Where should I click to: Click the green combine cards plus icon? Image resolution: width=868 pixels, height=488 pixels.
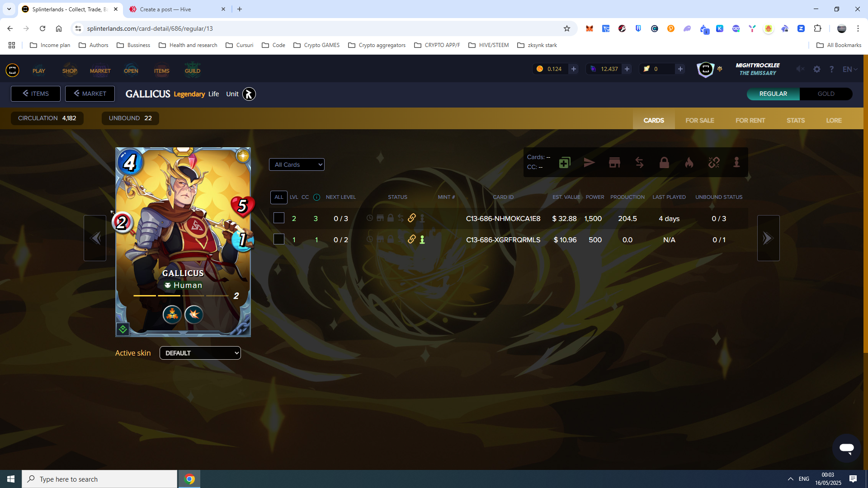(565, 163)
